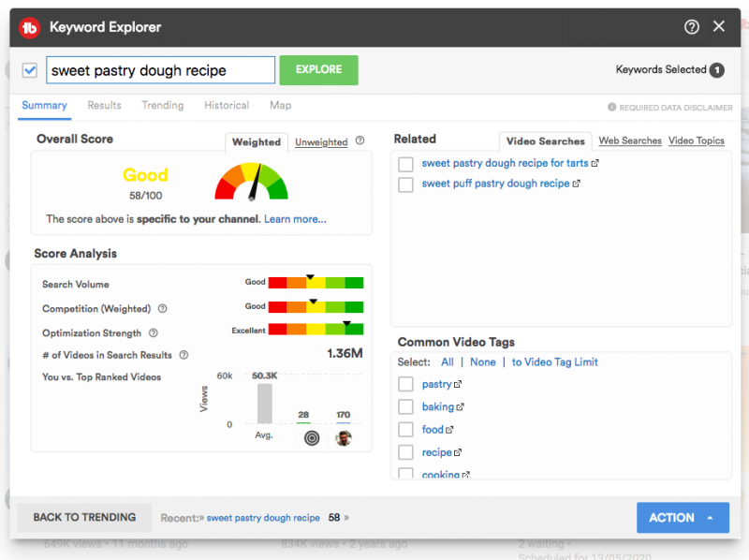Check sweet puff pastry dough recipe
The height and width of the screenshot is (560, 749).
point(405,184)
